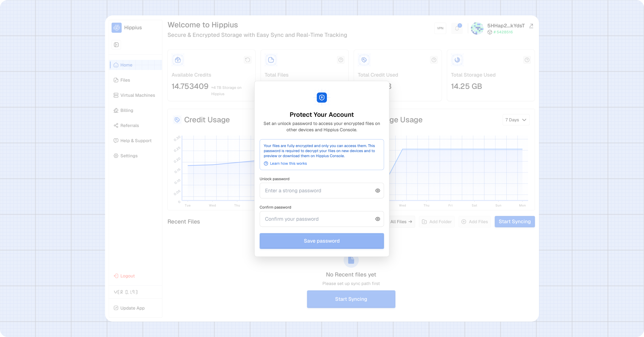Click the shield lock icon in dialog
The height and width of the screenshot is (337, 644).
click(x=322, y=97)
